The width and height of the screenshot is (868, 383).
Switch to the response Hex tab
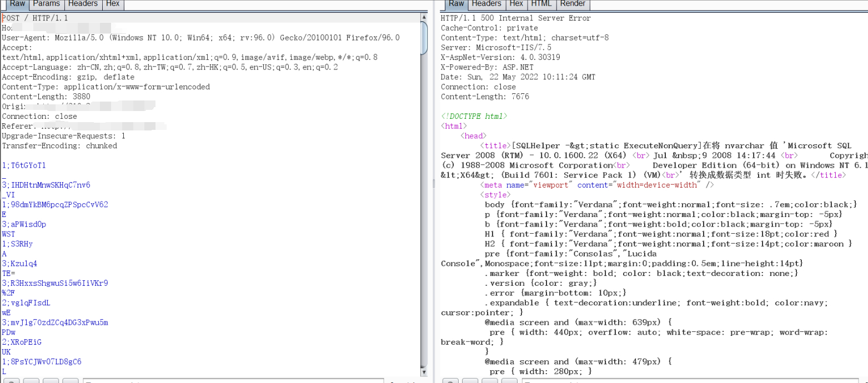516,4
